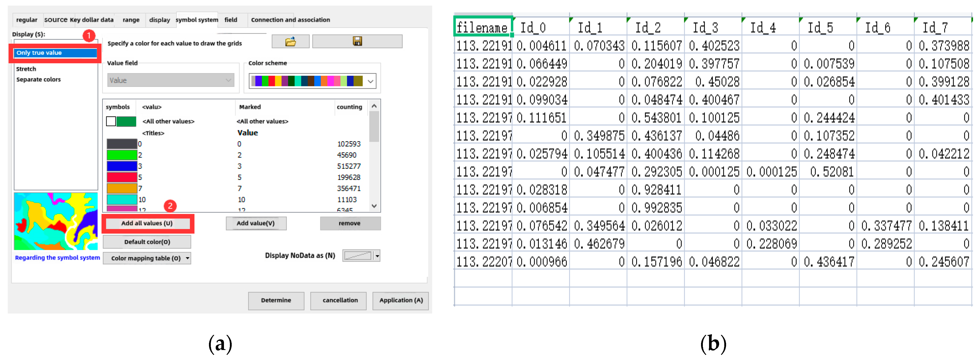Viewport: 980px width, 358px height.
Task: Click the red symbol swatch for value 5
Action: (x=122, y=177)
